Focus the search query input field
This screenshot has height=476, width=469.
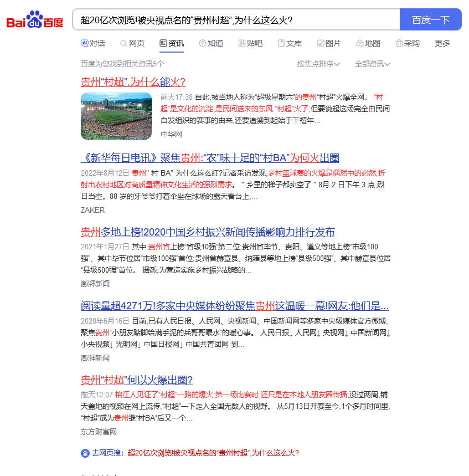tap(236, 20)
